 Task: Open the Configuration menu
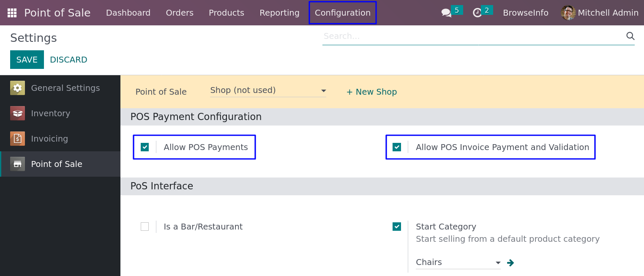tap(343, 13)
